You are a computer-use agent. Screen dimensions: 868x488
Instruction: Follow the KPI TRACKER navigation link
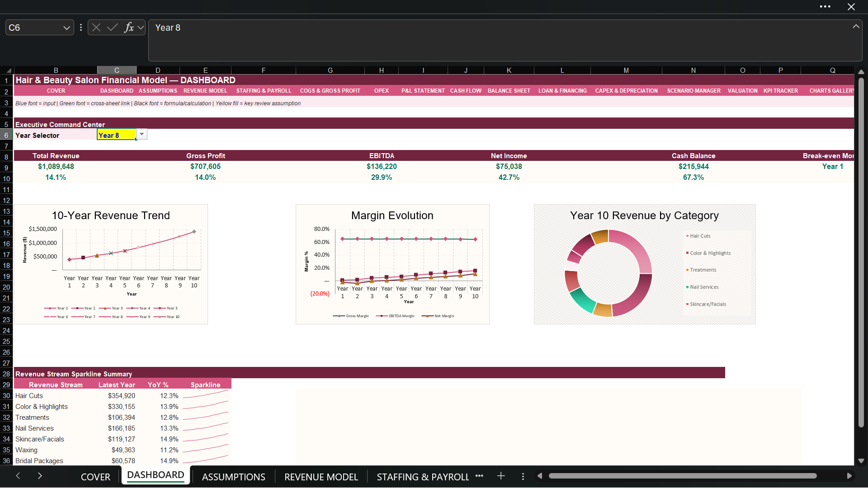point(781,91)
